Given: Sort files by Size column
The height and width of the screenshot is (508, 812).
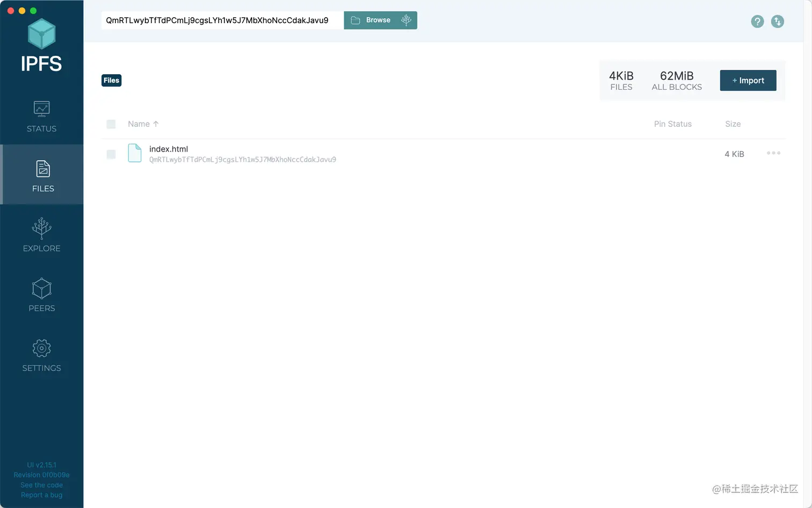Looking at the screenshot, I should pyautogui.click(x=733, y=124).
